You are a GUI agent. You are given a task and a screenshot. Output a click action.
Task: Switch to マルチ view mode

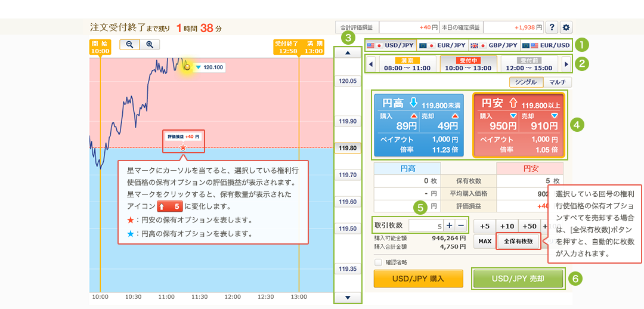point(558,83)
